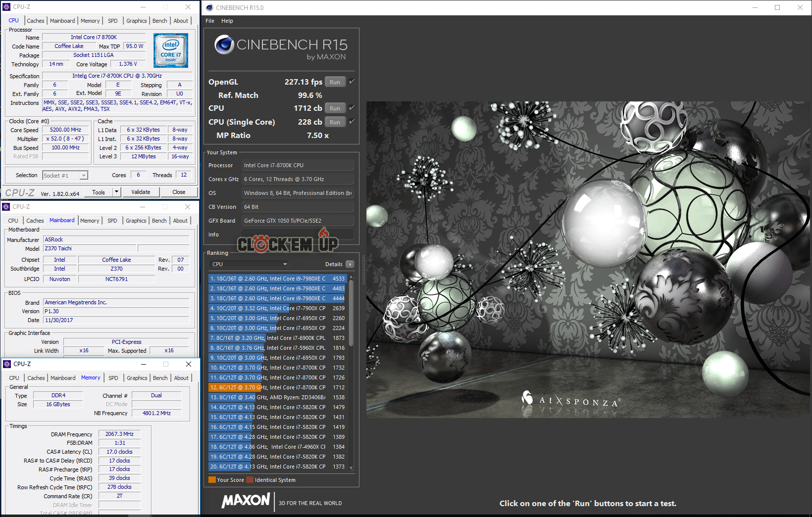This screenshot has height=517, width=812.
Task: Click the MAXON logo at the bottom
Action: pos(246,501)
